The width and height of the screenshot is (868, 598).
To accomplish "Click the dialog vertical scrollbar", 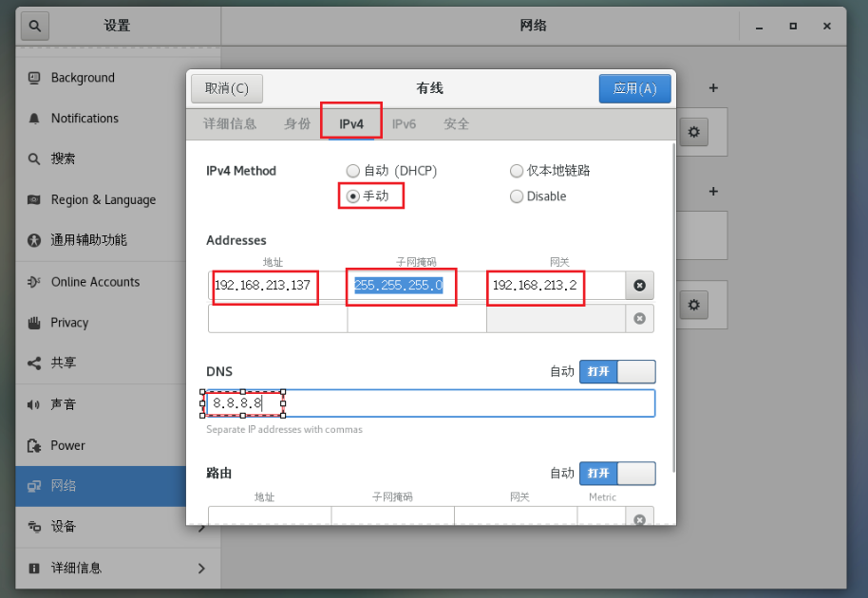I will click(673, 307).
